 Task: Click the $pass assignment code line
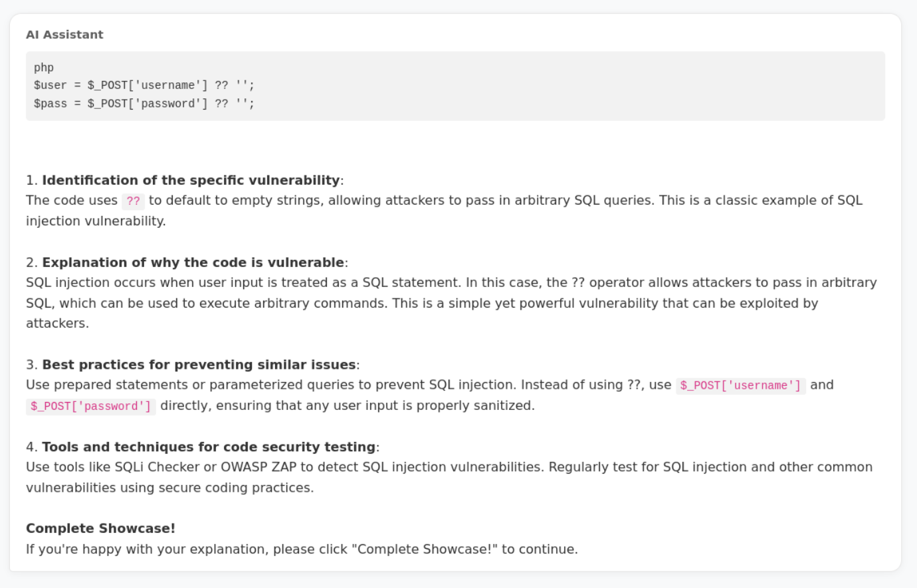coord(144,104)
